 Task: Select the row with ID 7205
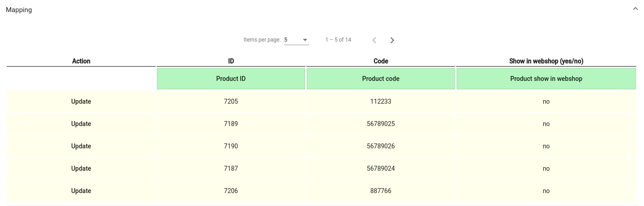[322, 101]
